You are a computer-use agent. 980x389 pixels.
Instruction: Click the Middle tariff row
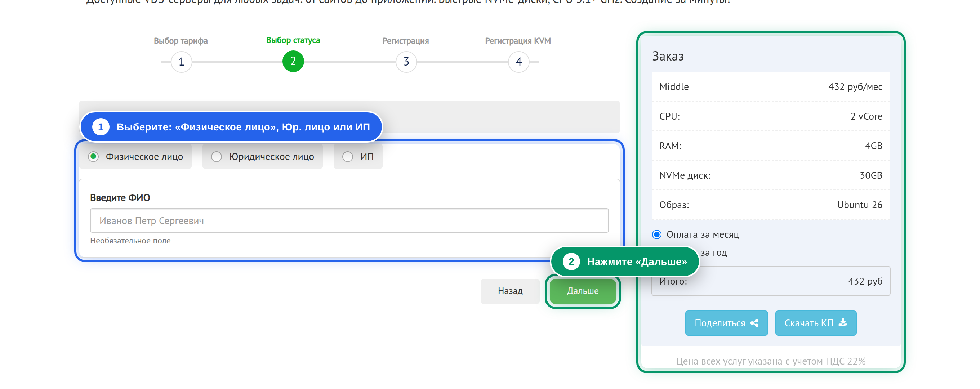click(770, 87)
